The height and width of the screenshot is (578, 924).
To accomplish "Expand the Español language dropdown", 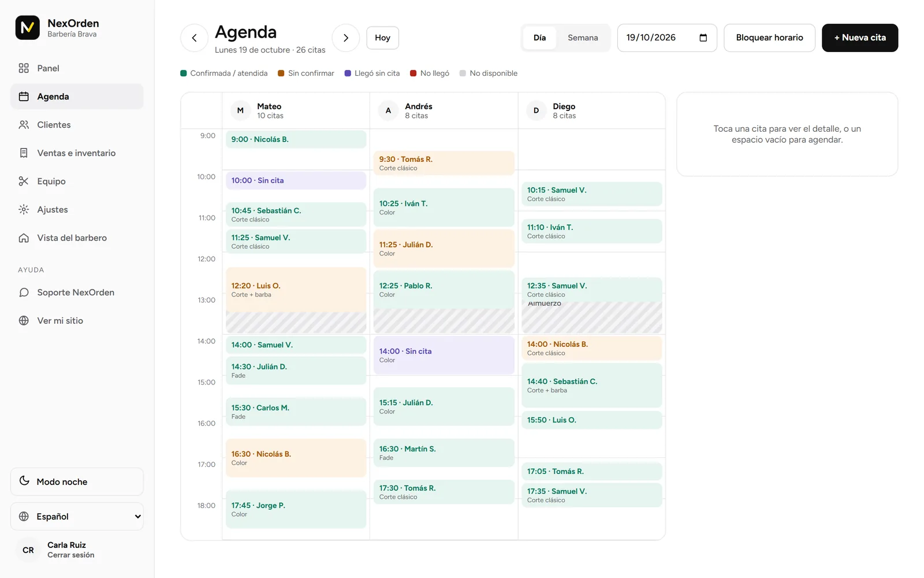I will 77,516.
